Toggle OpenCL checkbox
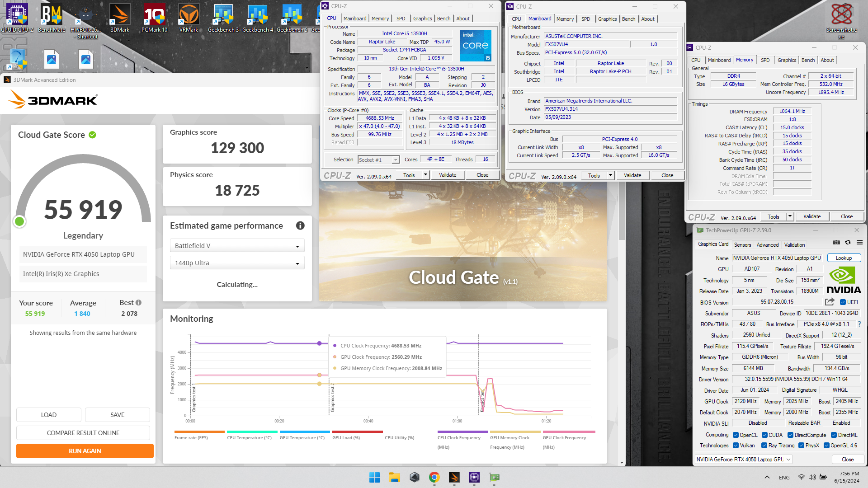Viewport: 868px width, 488px height. [x=736, y=435]
